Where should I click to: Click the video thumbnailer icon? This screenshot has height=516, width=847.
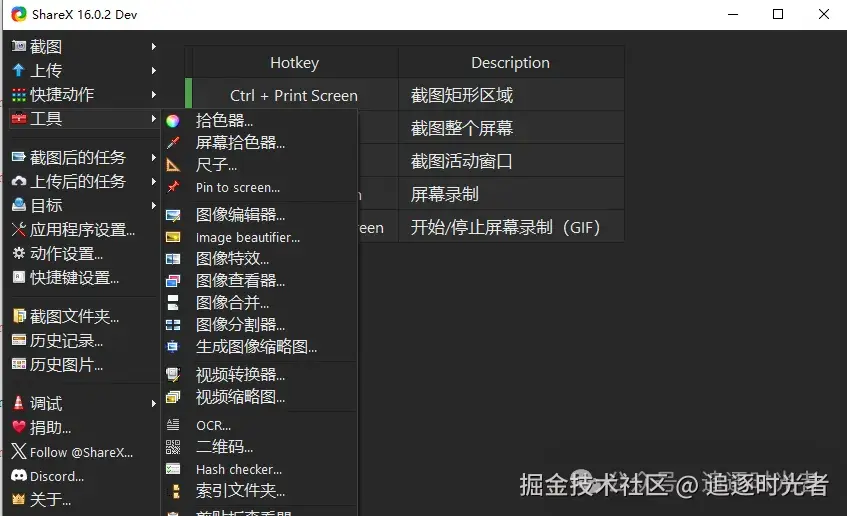click(173, 397)
